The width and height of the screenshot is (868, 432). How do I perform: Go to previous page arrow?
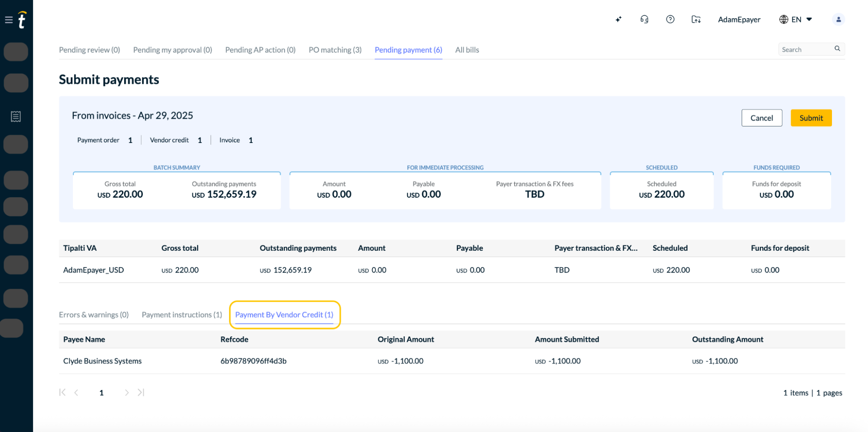click(x=76, y=392)
